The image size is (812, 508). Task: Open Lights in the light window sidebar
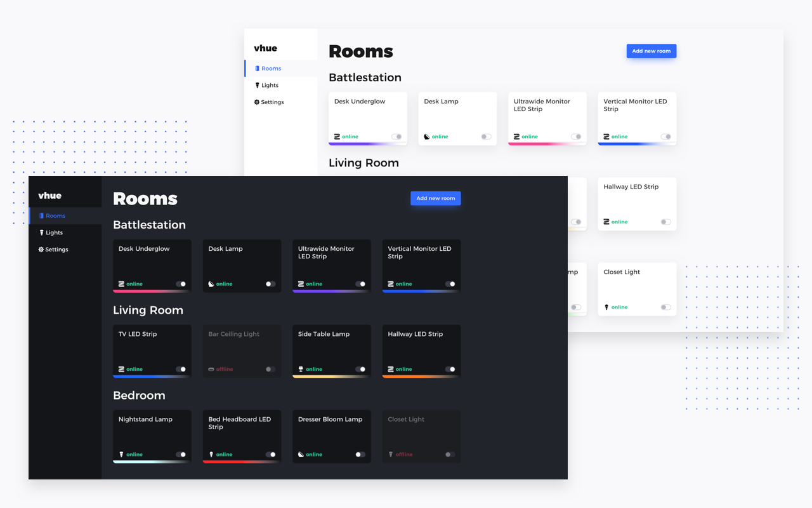click(281, 85)
